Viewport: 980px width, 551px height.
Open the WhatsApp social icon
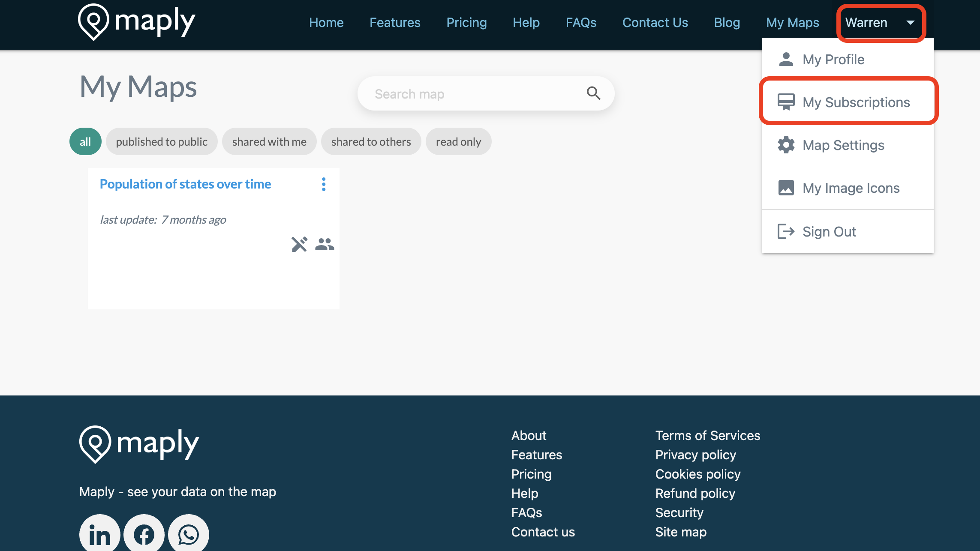[x=189, y=534]
